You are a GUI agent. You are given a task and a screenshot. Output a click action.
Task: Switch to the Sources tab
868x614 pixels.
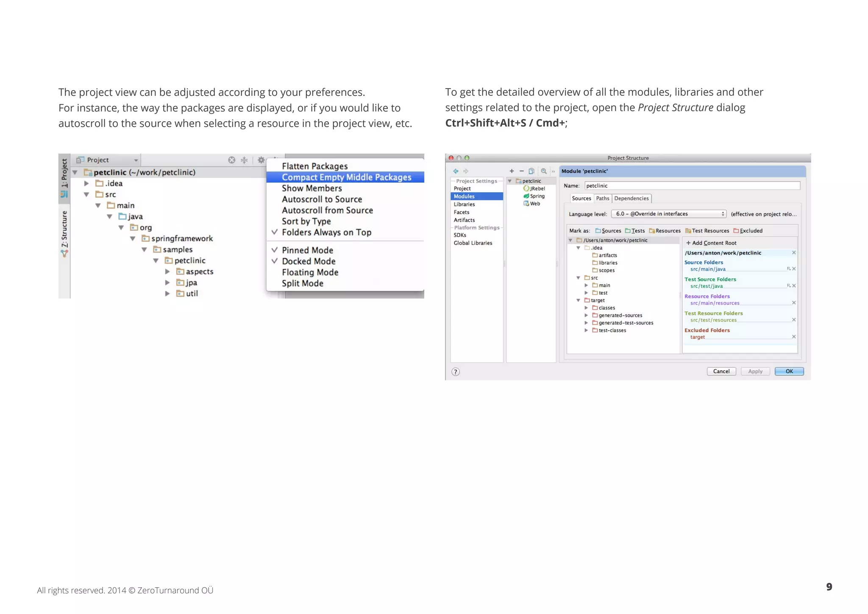pos(581,198)
